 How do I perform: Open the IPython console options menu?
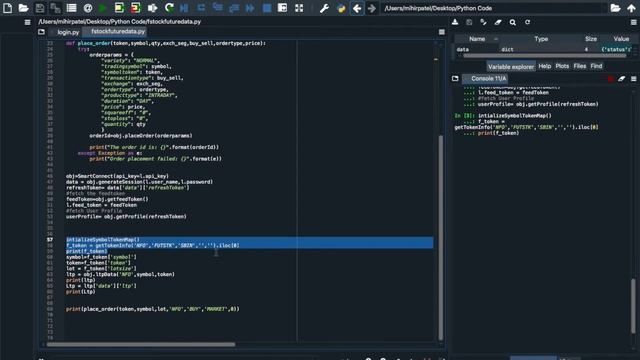point(633,79)
